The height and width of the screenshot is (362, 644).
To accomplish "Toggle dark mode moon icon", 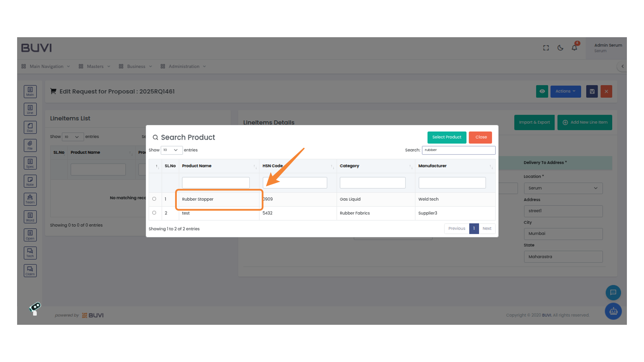I will click(560, 48).
